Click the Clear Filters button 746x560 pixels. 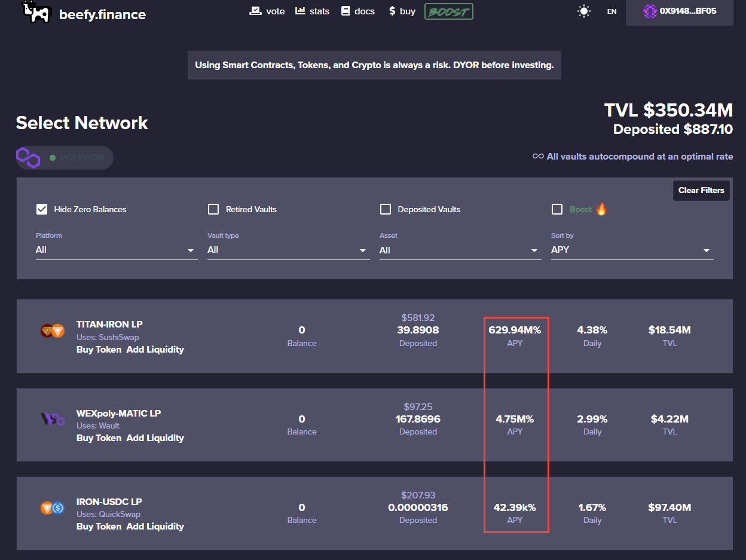[x=701, y=190]
